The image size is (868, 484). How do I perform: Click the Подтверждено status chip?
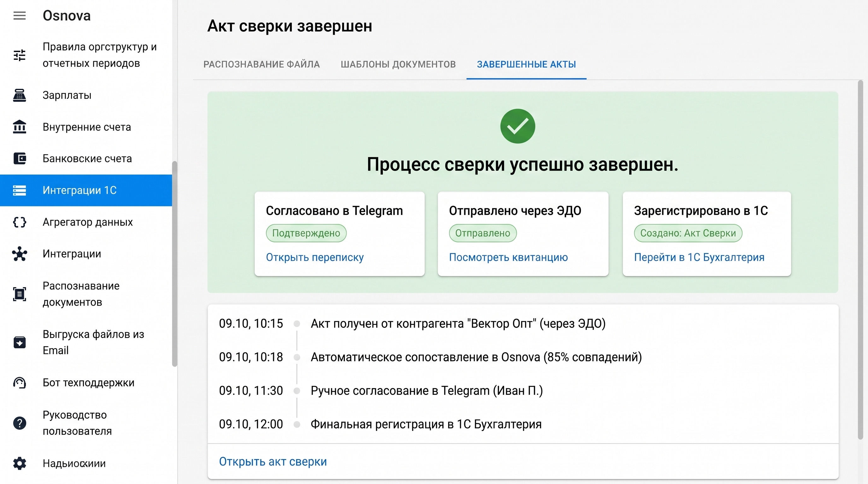click(306, 233)
